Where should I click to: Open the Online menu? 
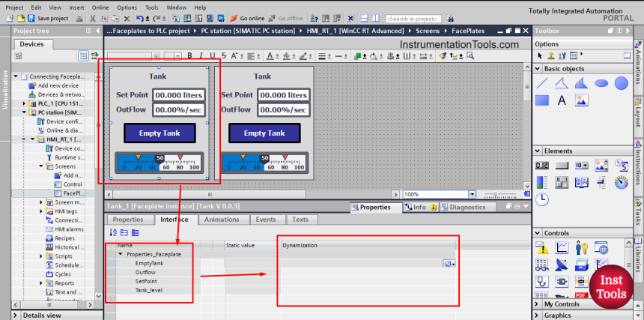coord(100,7)
